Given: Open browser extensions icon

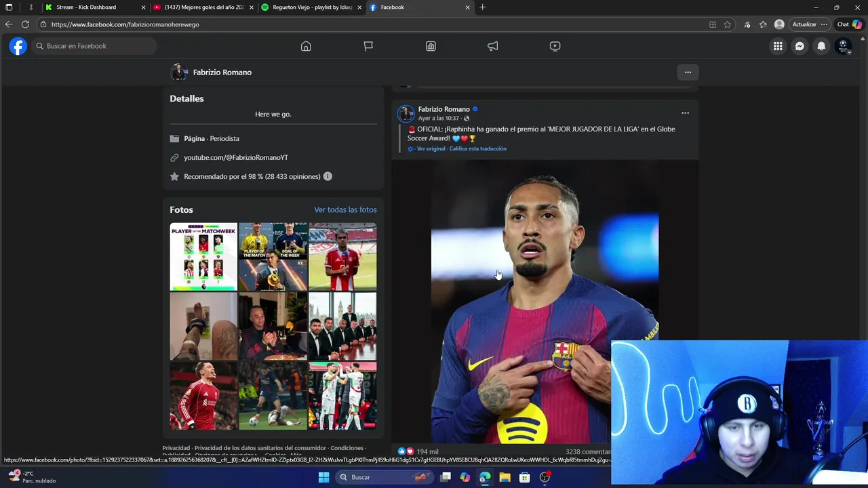Looking at the screenshot, I should pos(747,24).
